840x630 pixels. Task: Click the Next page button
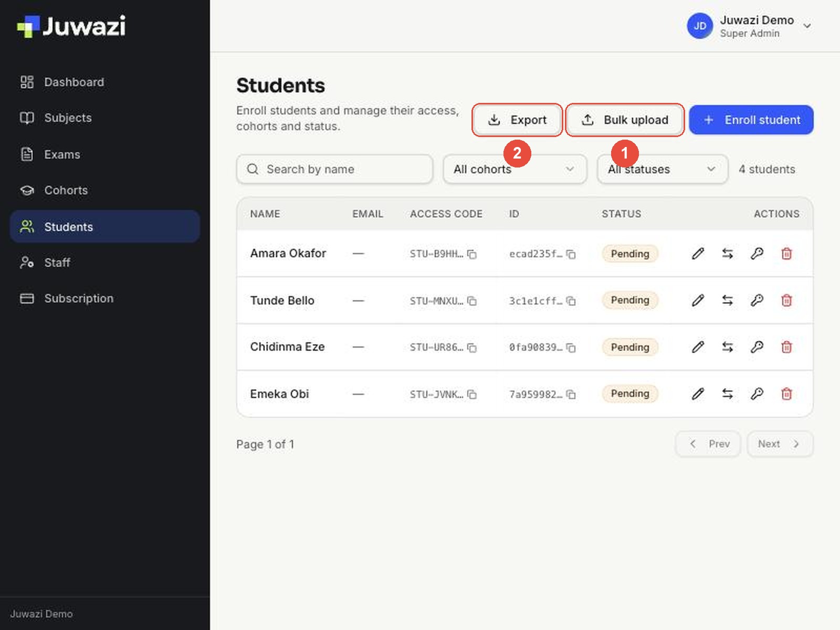point(780,444)
